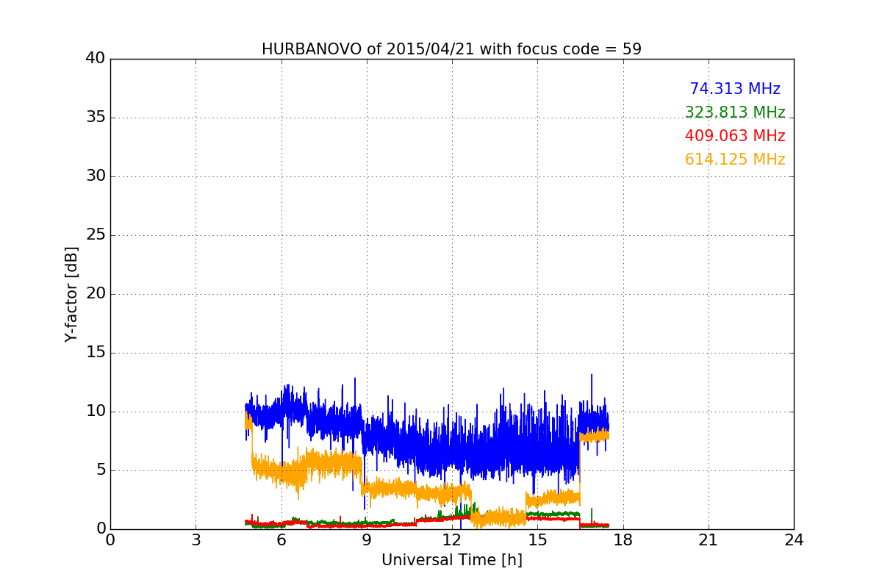Click y-axis tick label 10
Screen dimensions: 882x588
pyautogui.click(x=96, y=412)
